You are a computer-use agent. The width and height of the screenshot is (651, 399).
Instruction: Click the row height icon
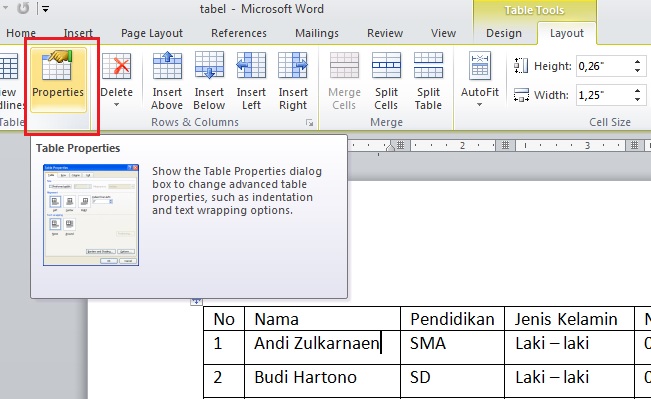(x=521, y=66)
